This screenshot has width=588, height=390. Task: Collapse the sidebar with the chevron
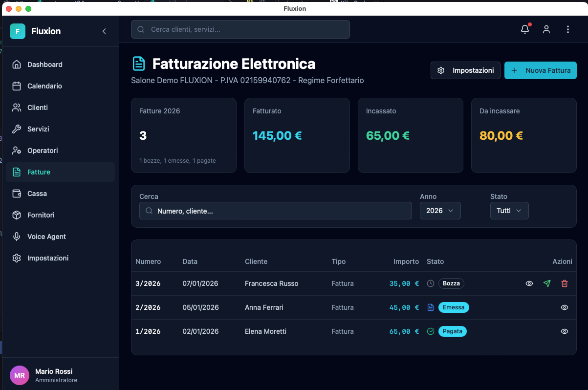tap(104, 31)
